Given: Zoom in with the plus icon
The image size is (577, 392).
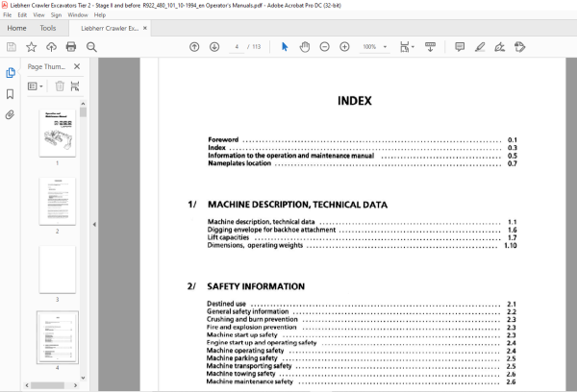Looking at the screenshot, I should tap(344, 47).
